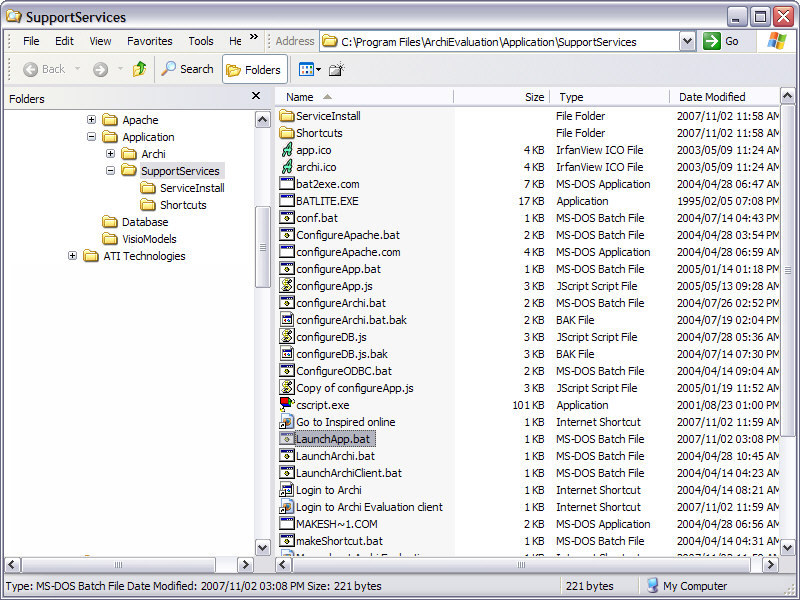Sort by Date Modified column header

(x=712, y=97)
